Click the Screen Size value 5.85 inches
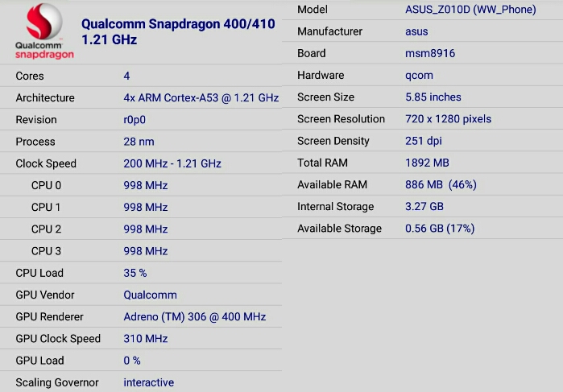This screenshot has width=563, height=392. [x=433, y=97]
